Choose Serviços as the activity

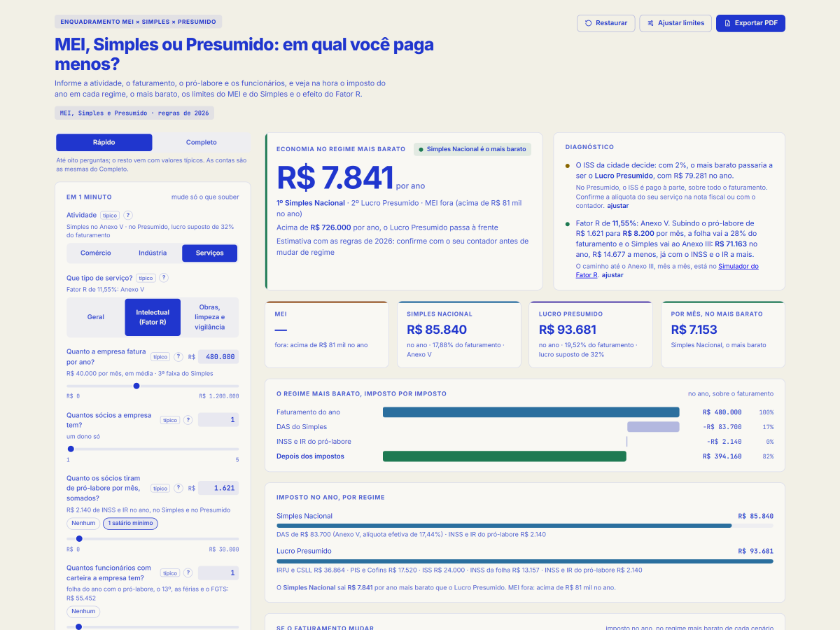point(210,253)
